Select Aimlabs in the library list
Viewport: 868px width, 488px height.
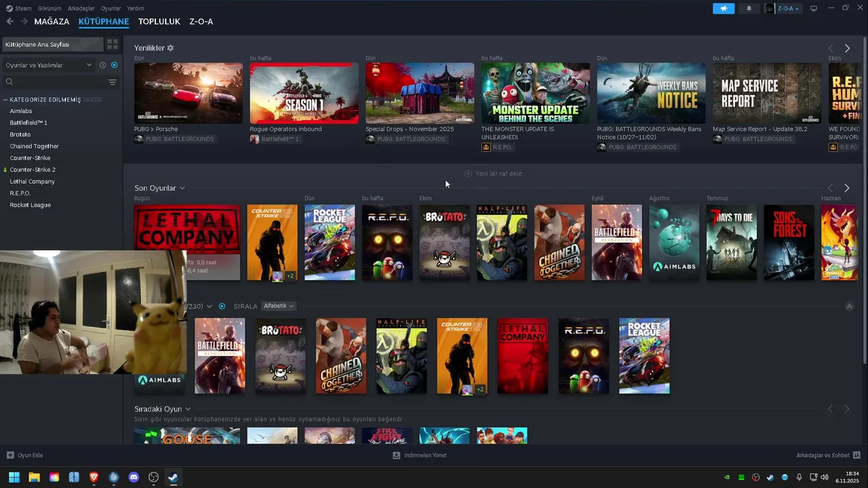[21, 111]
